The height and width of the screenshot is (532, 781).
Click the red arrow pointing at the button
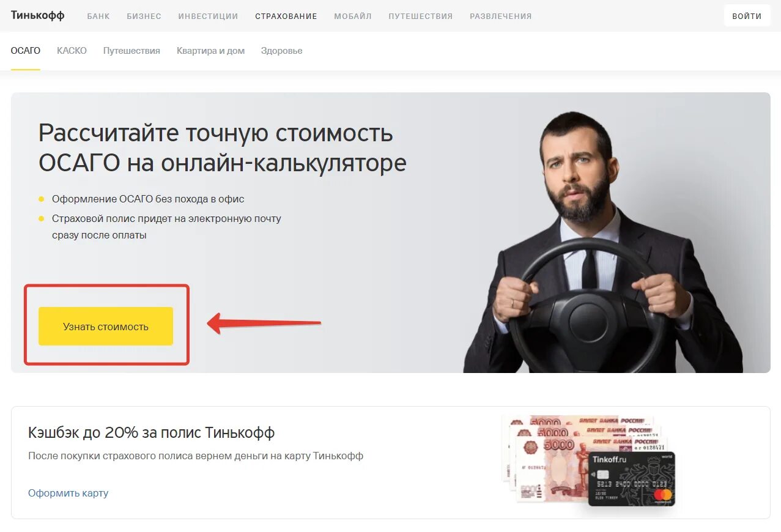point(264,323)
